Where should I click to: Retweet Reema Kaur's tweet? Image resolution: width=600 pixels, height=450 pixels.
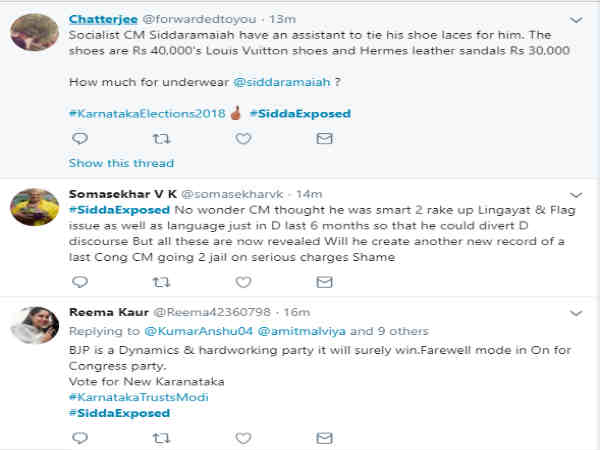tap(160, 437)
